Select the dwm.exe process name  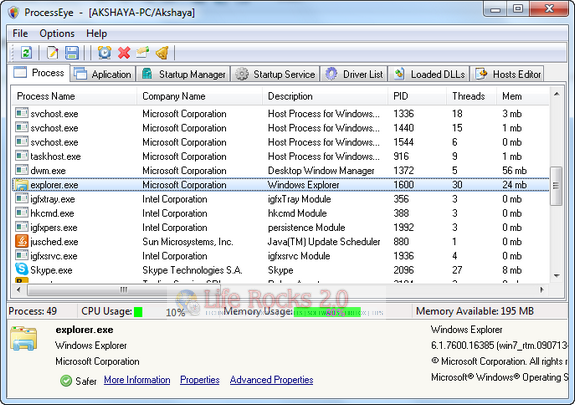48,171
